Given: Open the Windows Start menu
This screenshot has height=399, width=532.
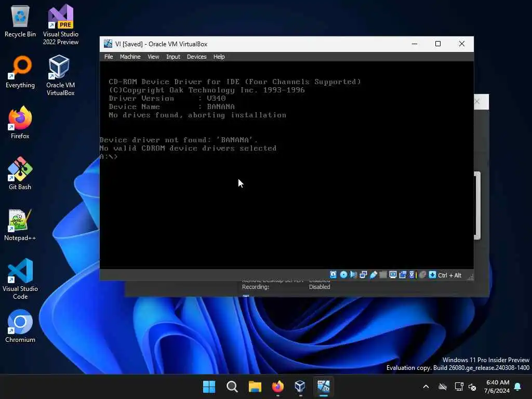Looking at the screenshot, I should pyautogui.click(x=209, y=387).
